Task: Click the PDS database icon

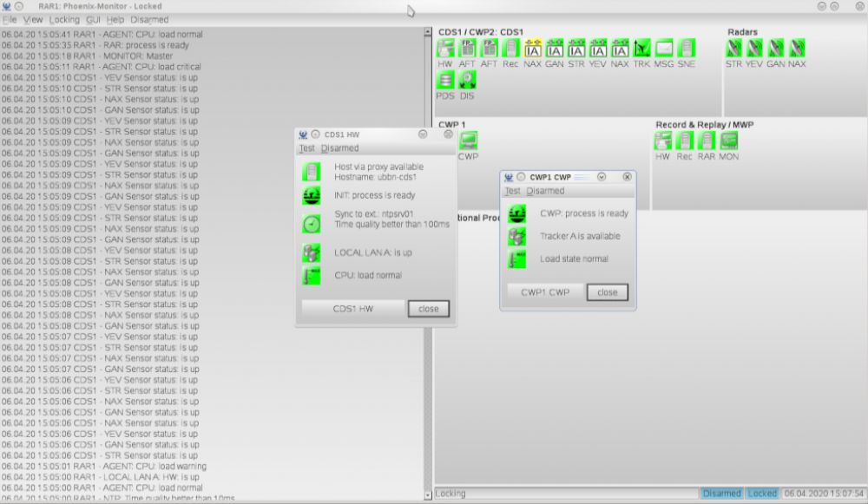Action: click(x=445, y=81)
